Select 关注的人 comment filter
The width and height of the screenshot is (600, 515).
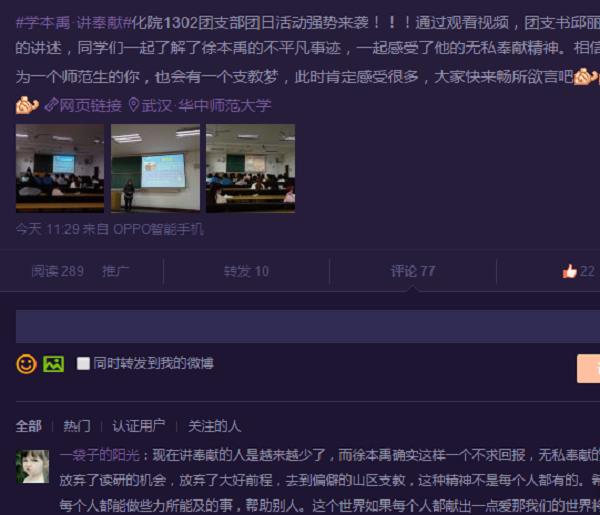pyautogui.click(x=214, y=425)
